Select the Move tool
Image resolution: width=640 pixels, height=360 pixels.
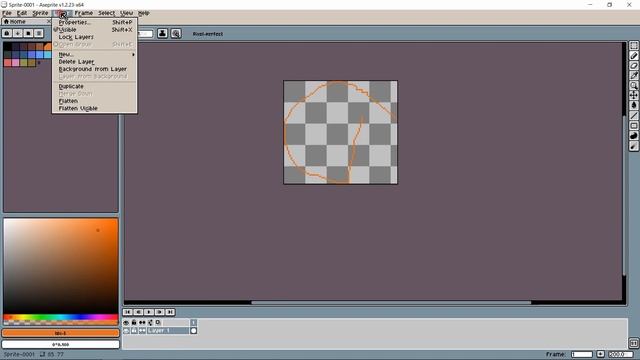click(x=633, y=95)
